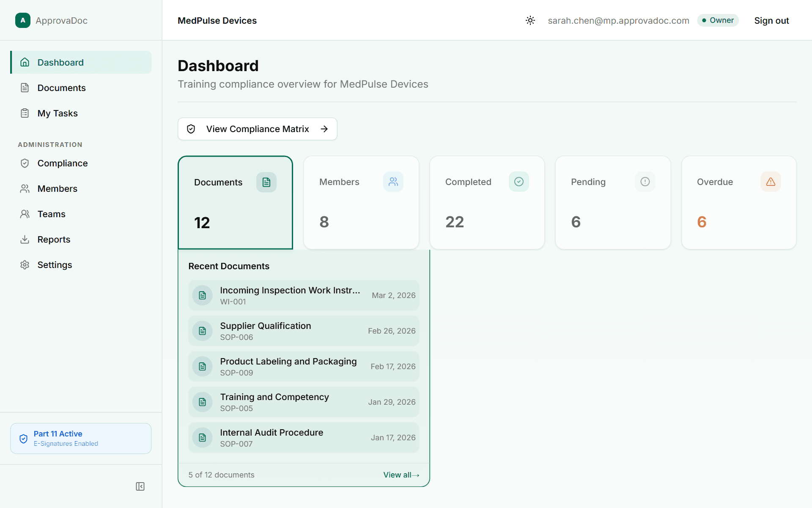The image size is (812, 508).
Task: Open Settings from the sidebar
Action: coord(55,265)
